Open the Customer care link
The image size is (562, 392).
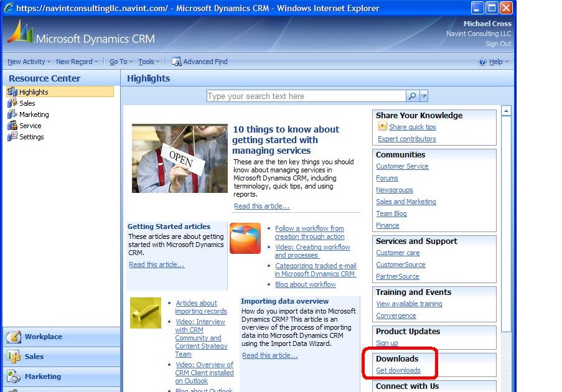398,253
